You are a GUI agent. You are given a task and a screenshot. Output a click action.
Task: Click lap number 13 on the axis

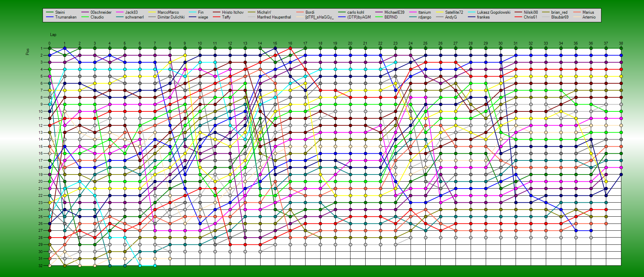click(245, 44)
